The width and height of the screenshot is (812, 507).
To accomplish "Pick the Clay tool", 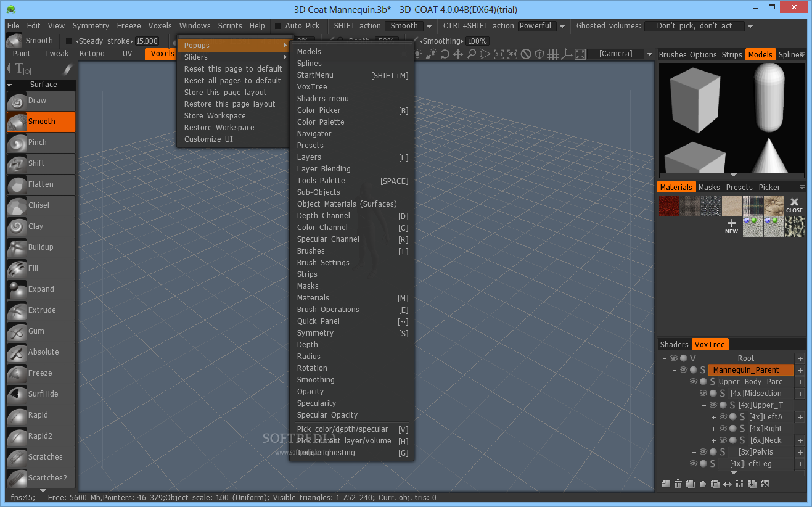I will point(41,226).
